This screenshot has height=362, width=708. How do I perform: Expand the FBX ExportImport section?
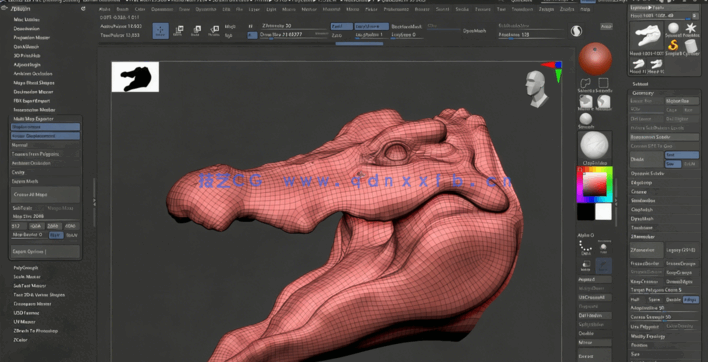32,101
